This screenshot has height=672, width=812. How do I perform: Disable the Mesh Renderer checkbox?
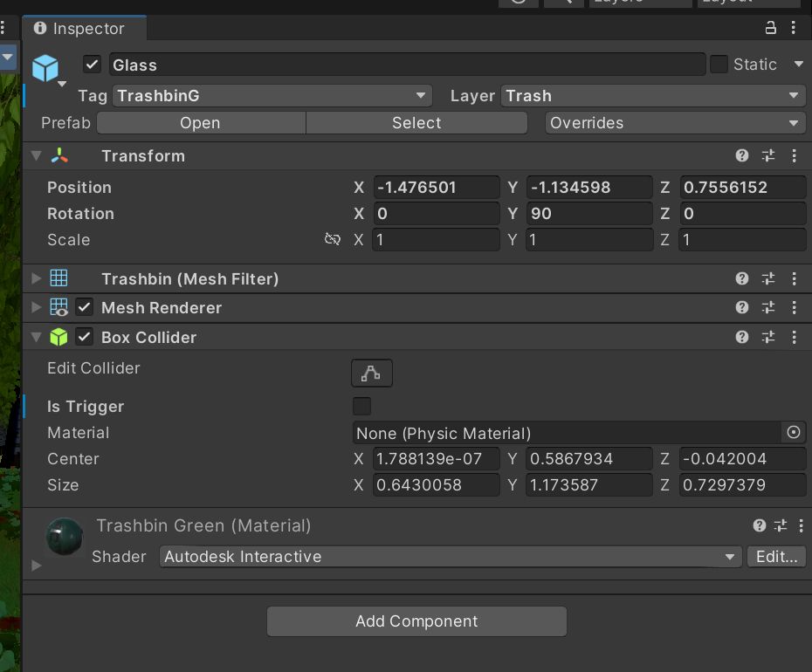[84, 307]
